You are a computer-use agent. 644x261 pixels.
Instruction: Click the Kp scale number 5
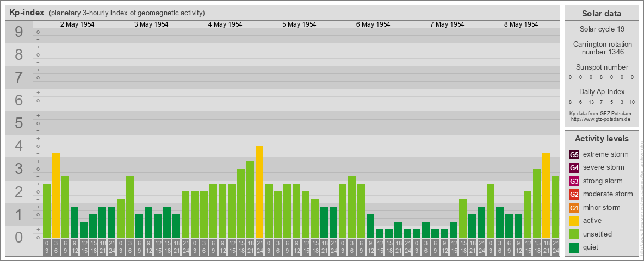click(x=19, y=123)
